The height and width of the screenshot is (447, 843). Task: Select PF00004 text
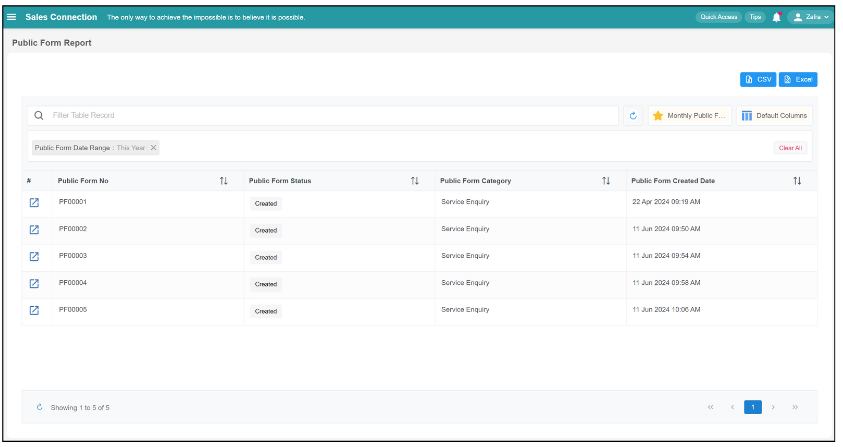point(73,282)
